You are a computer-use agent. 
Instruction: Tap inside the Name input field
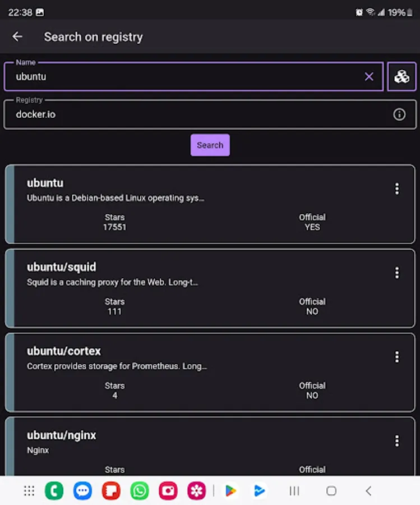(168, 76)
